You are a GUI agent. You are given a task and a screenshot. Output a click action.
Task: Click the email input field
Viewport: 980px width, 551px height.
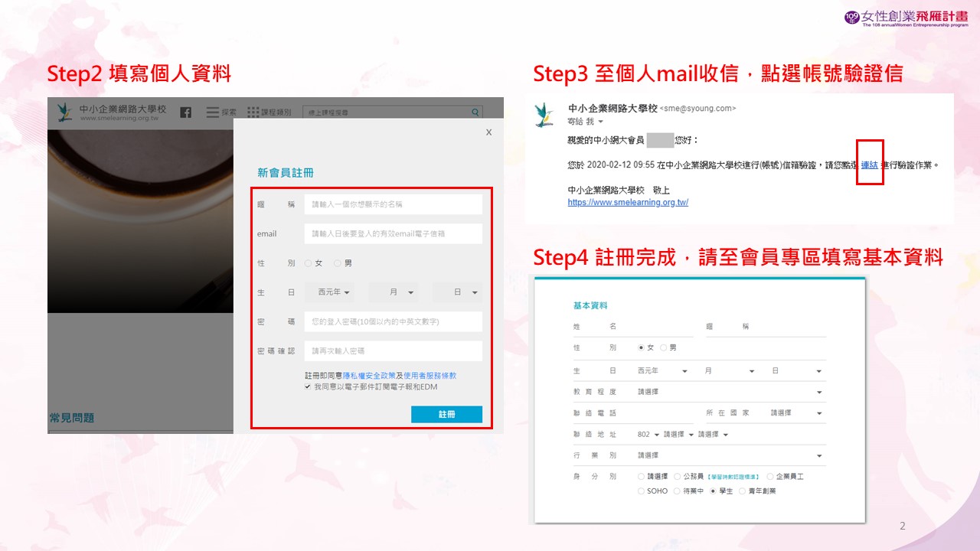[x=393, y=234]
